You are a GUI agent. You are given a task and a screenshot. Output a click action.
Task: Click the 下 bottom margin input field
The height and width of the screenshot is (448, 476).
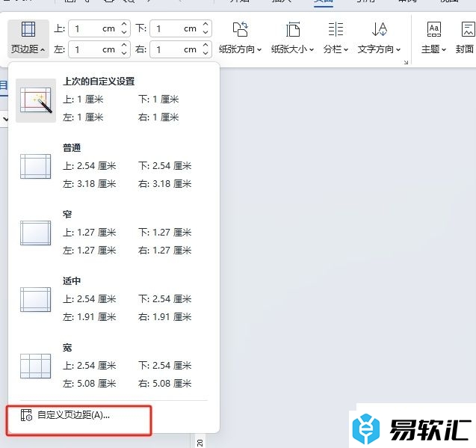181,28
